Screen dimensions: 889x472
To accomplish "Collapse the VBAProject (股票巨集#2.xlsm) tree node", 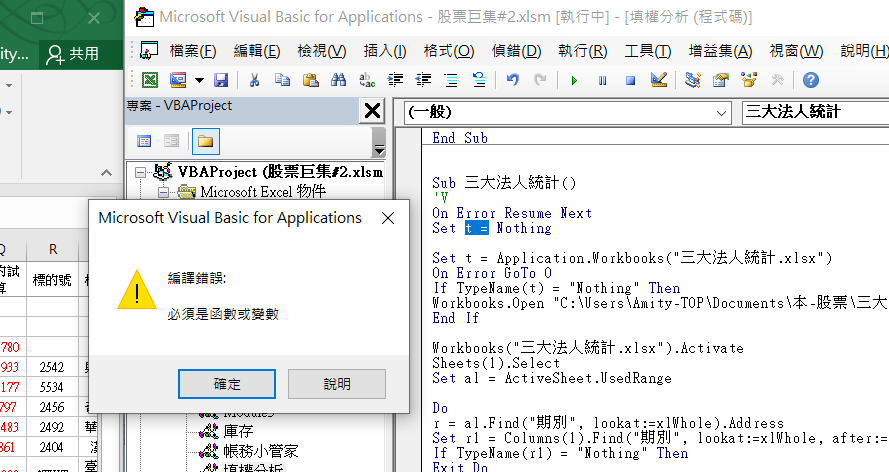I will [x=140, y=172].
